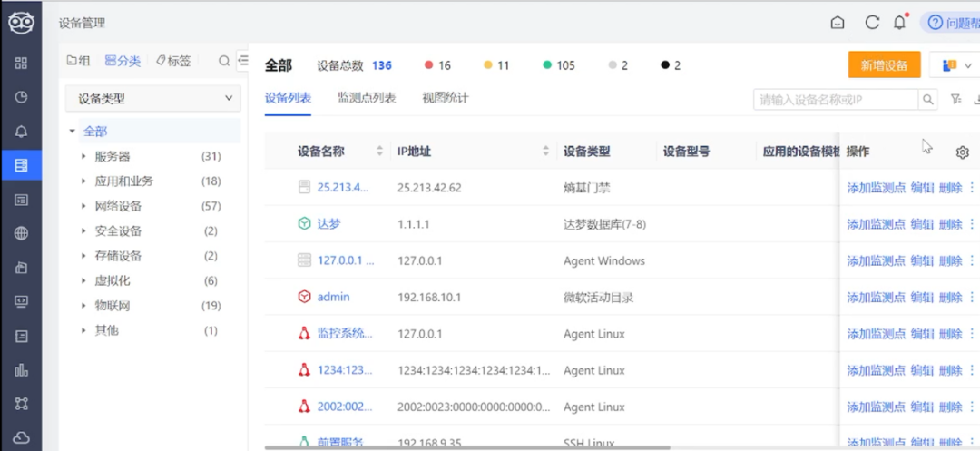Screen dimensions: 980x451
Task: Expand the 网络设备 tree node
Action: 83,206
